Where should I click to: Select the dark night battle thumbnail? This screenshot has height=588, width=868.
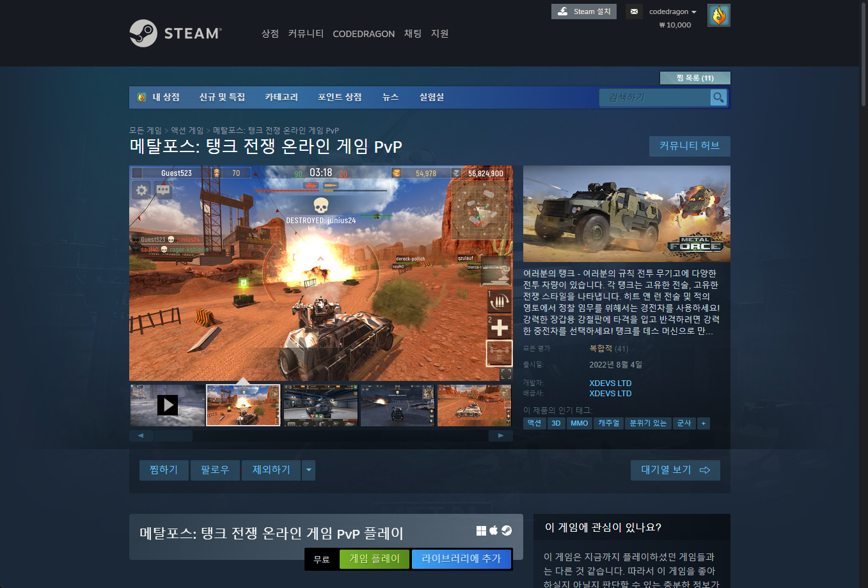click(x=397, y=405)
